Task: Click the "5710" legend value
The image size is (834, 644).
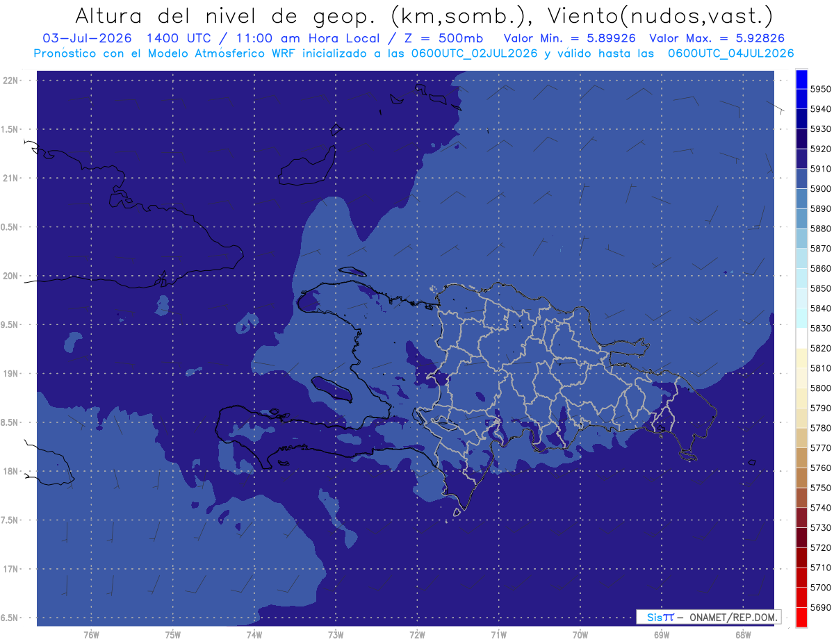Action: tap(821, 568)
